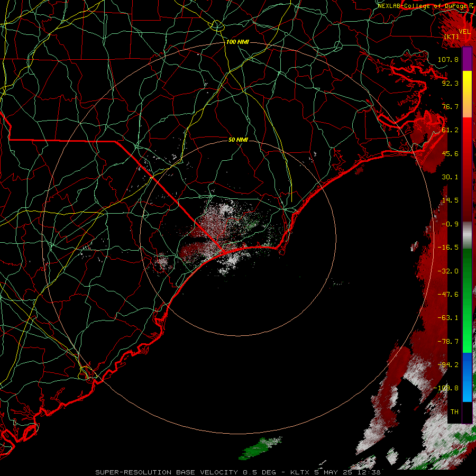The width and height of the screenshot is (476, 476).
Task: Select the 14.5 velocity scale value
Action: click(450, 200)
